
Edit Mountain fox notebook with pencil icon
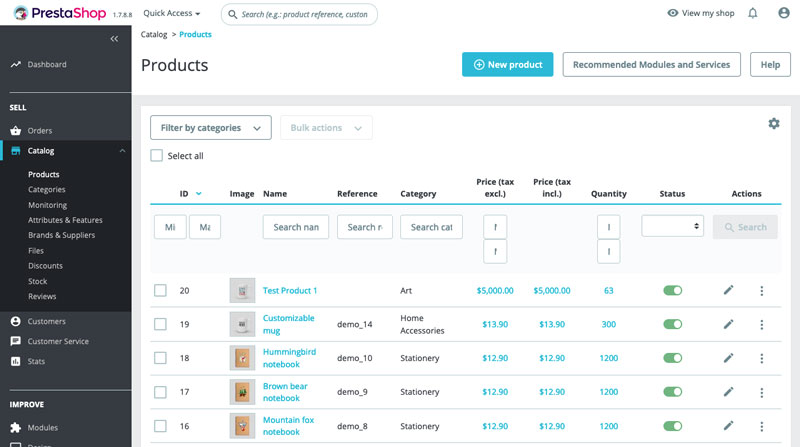729,426
